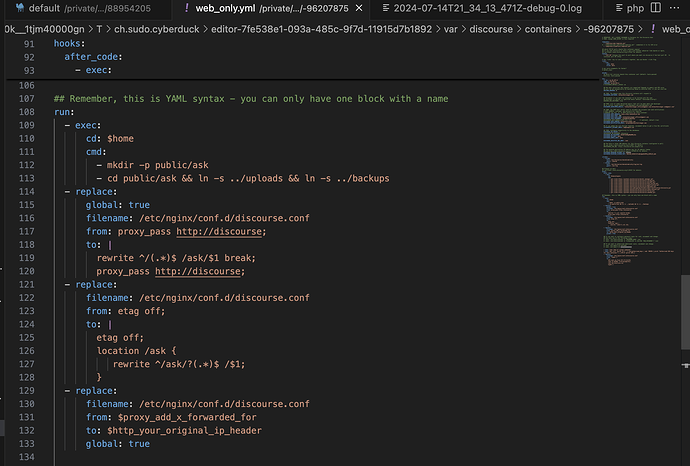
Task: Click 'mkdir -p public/ask' command text
Action: coord(158,165)
